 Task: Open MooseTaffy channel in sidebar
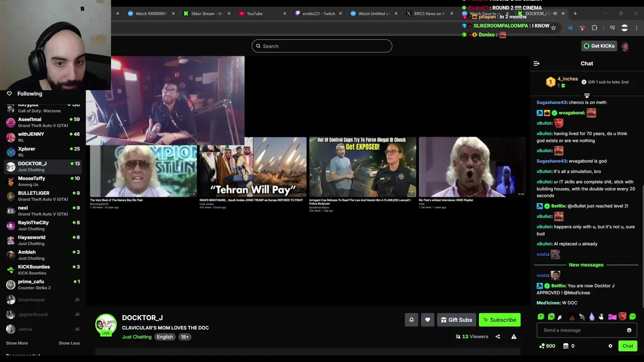[x=43, y=181]
